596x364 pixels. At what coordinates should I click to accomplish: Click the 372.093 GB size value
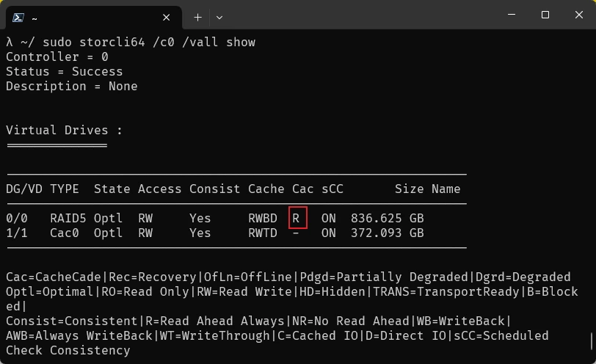388,233
